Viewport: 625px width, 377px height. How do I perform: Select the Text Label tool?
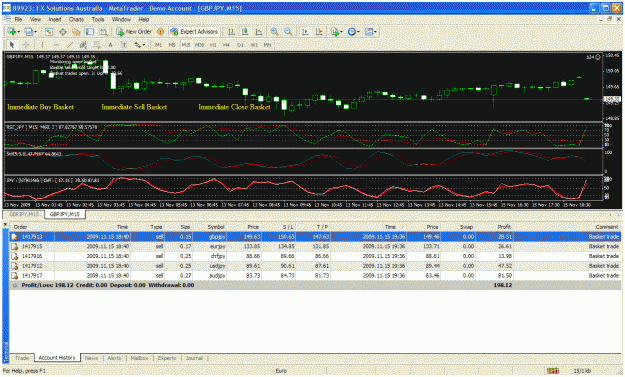click(x=124, y=45)
